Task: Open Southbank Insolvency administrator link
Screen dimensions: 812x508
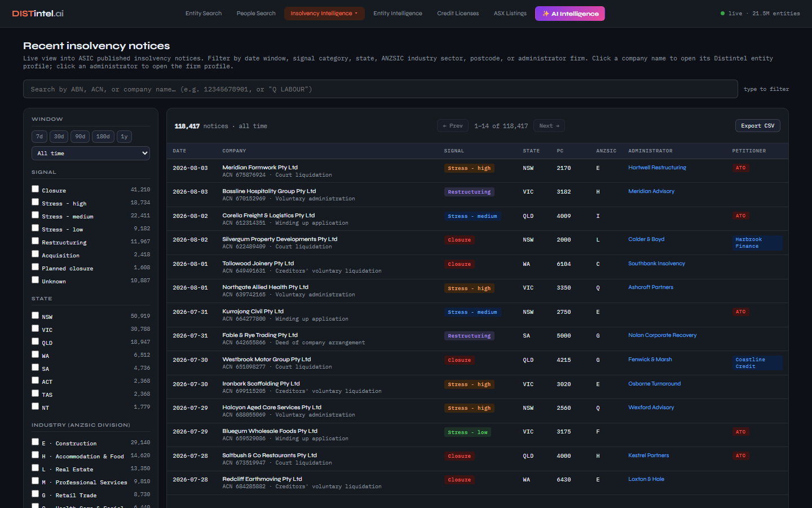Action: click(x=656, y=264)
